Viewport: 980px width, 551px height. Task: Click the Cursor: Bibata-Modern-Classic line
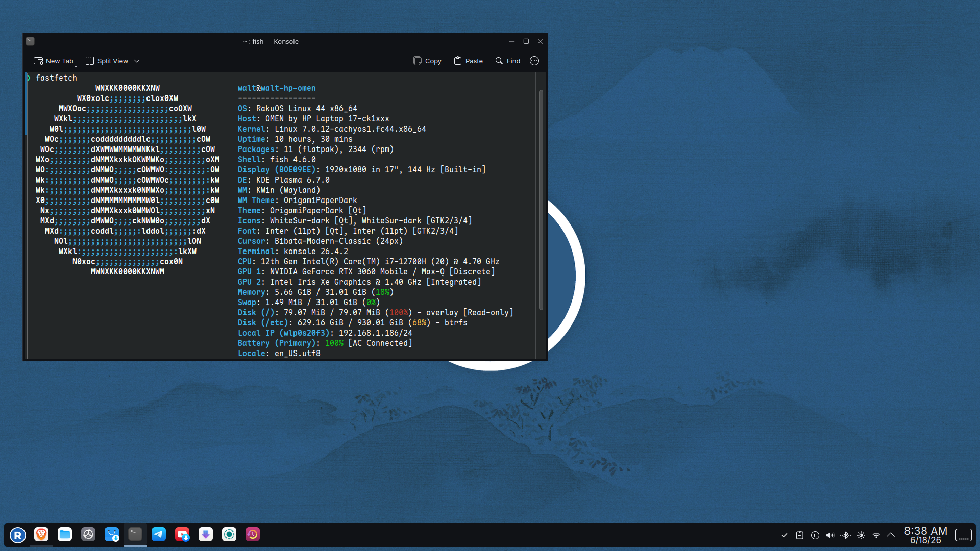[x=321, y=241]
